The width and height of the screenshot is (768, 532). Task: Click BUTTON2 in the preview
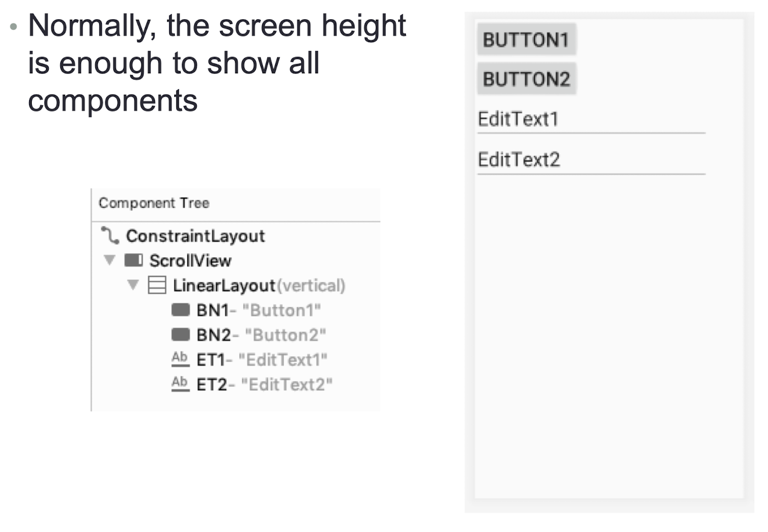point(526,79)
